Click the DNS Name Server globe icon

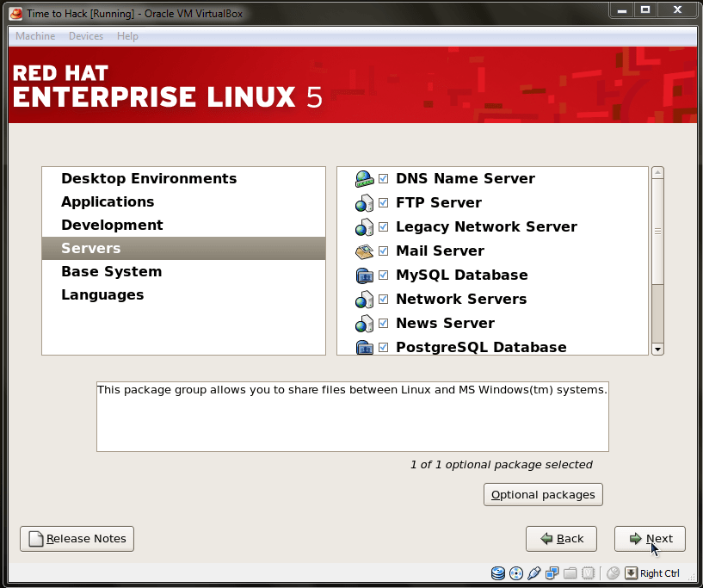(364, 178)
